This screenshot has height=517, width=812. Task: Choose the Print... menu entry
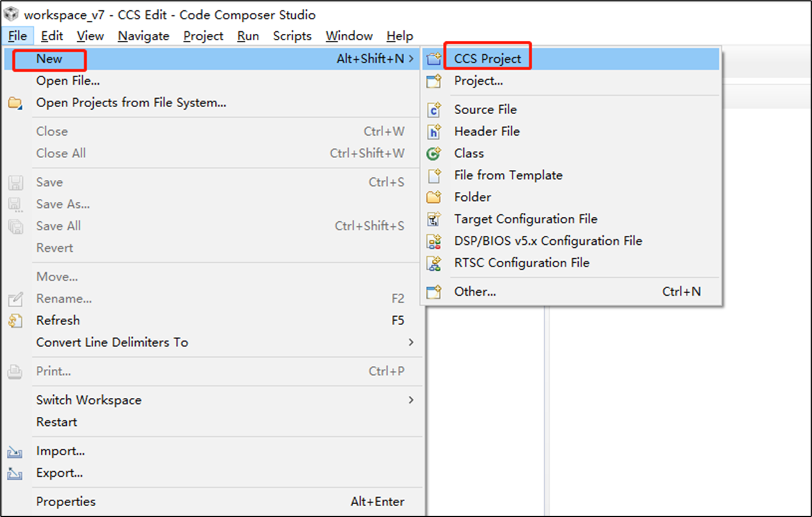coord(213,371)
